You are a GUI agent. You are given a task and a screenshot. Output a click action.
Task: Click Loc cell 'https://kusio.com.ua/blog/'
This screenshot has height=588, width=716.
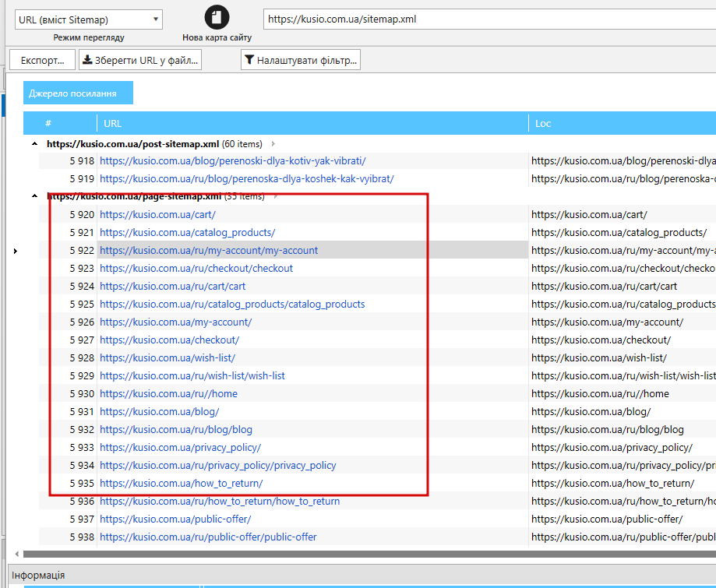[591, 411]
